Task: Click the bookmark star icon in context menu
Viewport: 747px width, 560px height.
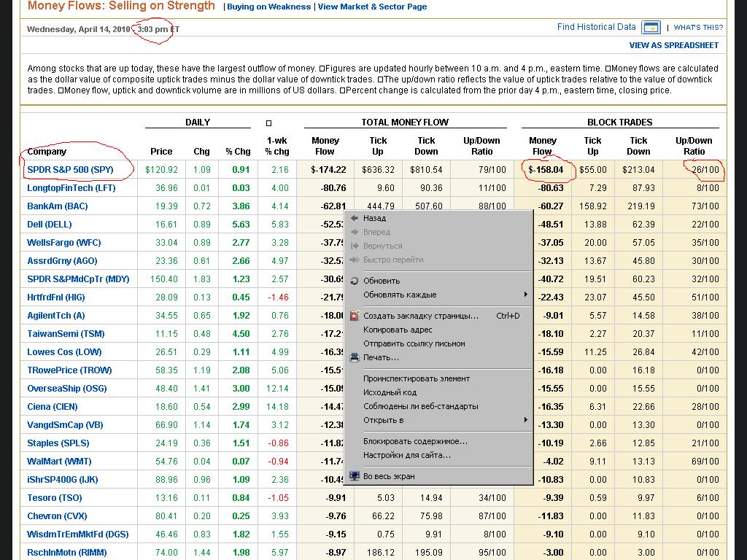Action: coord(355,316)
